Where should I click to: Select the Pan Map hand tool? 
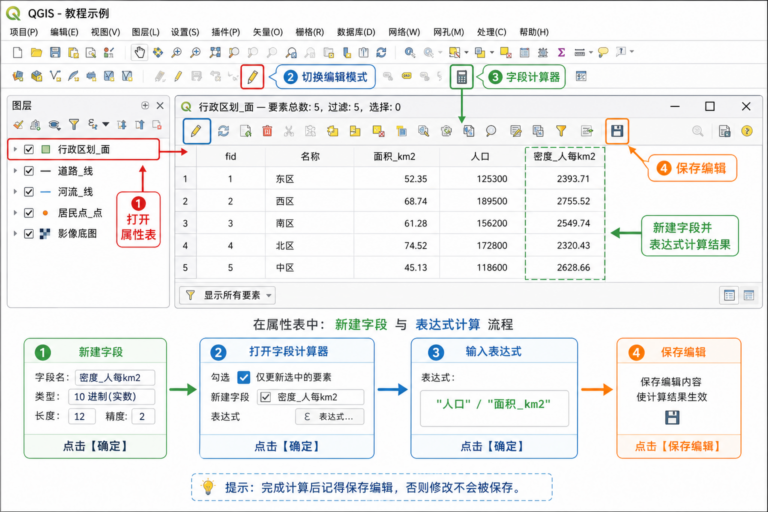click(140, 52)
